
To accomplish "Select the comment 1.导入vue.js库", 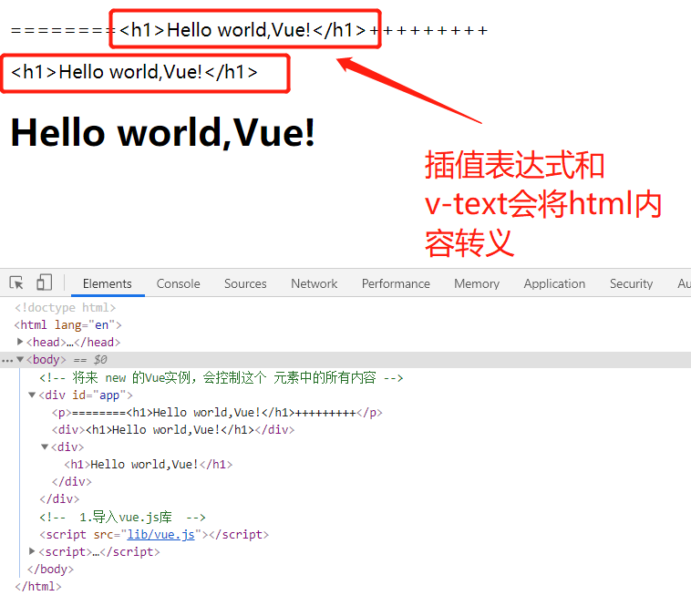I will tap(122, 517).
